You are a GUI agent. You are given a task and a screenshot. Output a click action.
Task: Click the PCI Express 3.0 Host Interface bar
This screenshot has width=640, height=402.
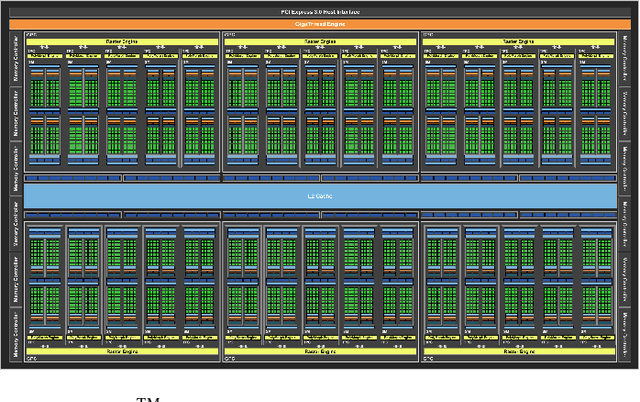(x=320, y=11)
